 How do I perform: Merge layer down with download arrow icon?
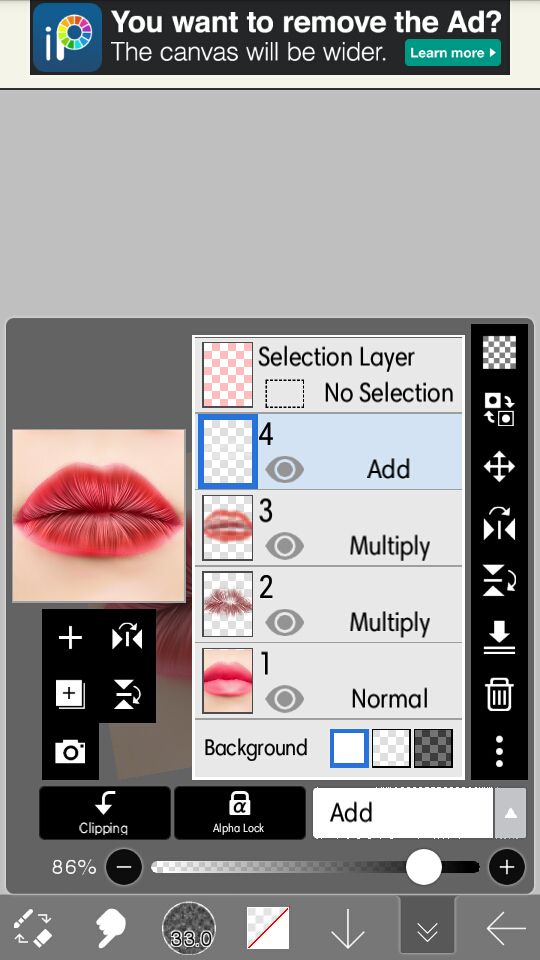coord(499,637)
